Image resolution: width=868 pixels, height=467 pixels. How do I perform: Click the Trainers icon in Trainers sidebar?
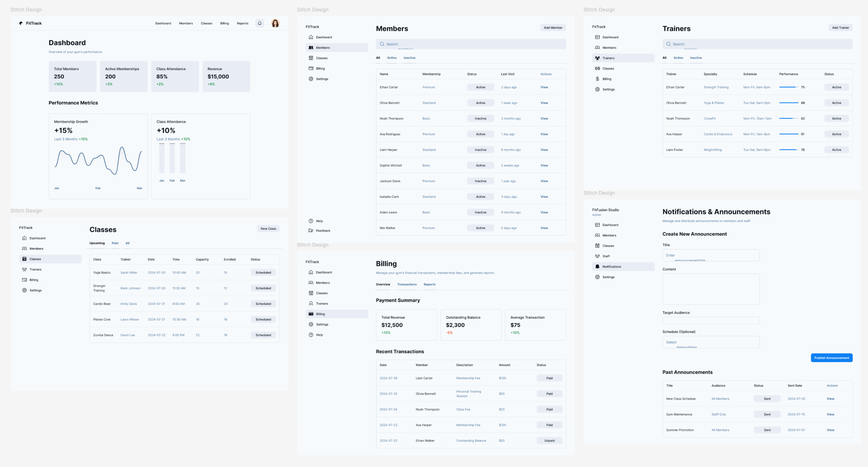pyautogui.click(x=597, y=58)
